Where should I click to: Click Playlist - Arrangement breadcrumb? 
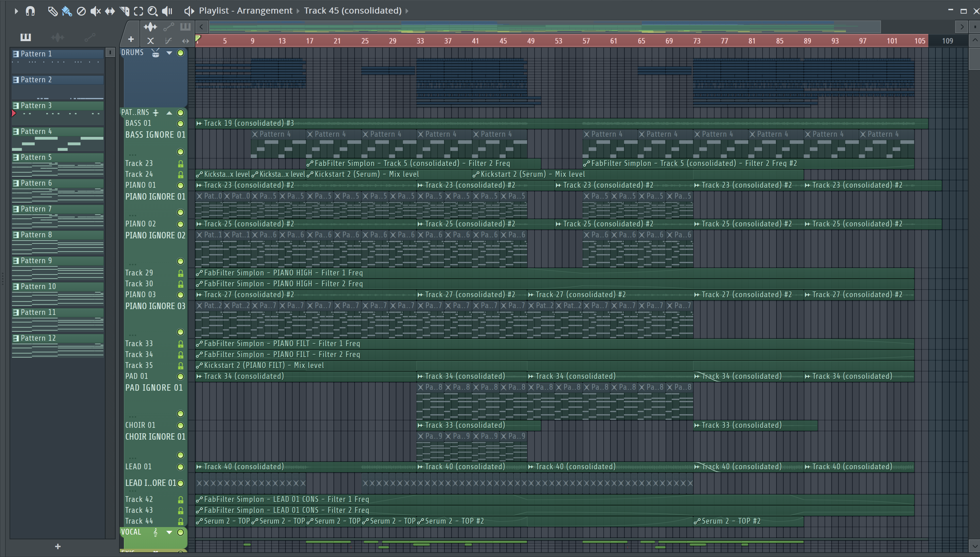point(245,11)
